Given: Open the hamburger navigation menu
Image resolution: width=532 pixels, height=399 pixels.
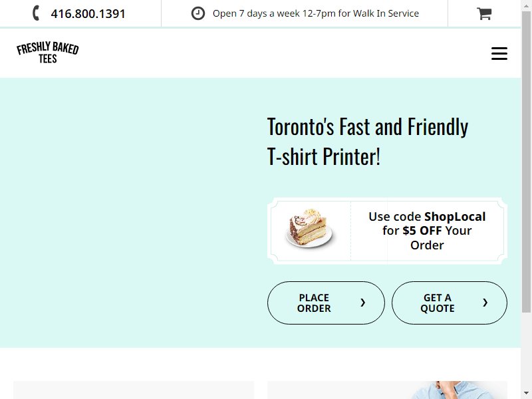Looking at the screenshot, I should click(499, 54).
